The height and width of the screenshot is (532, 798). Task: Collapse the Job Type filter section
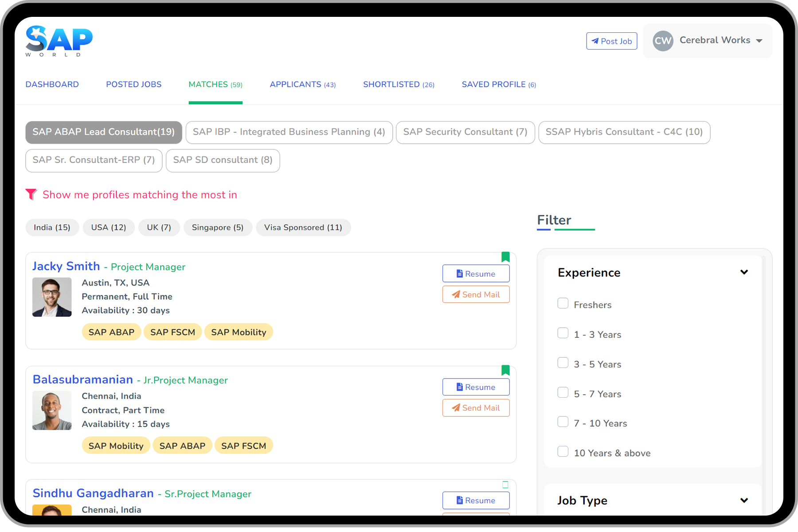[744, 500]
